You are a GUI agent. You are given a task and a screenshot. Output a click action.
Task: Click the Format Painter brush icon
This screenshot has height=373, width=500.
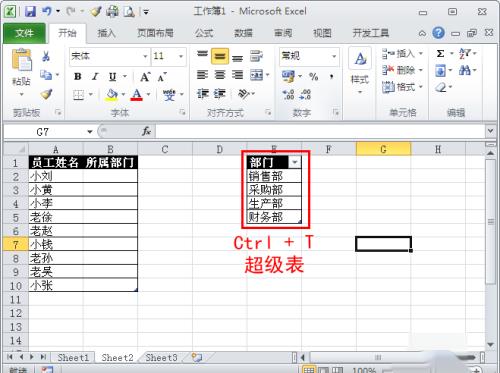46,95
